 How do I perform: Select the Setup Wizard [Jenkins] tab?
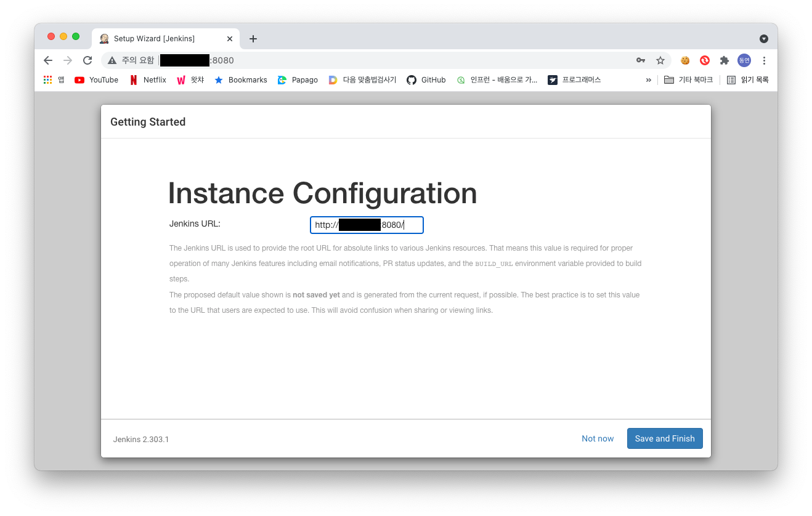(165, 38)
